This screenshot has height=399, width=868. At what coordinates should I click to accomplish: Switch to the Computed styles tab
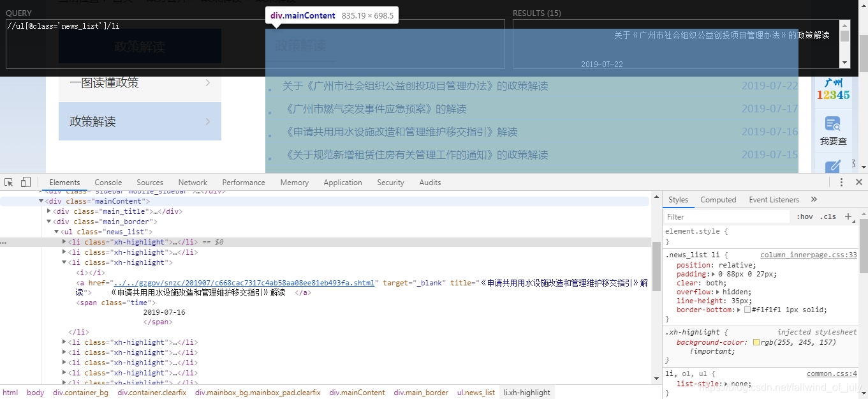pyautogui.click(x=718, y=200)
